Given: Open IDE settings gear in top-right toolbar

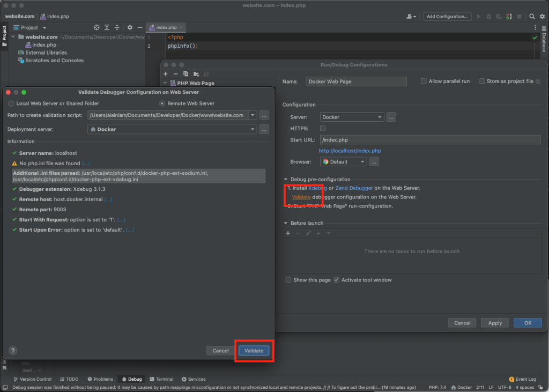Looking at the screenshot, I should 543,17.
